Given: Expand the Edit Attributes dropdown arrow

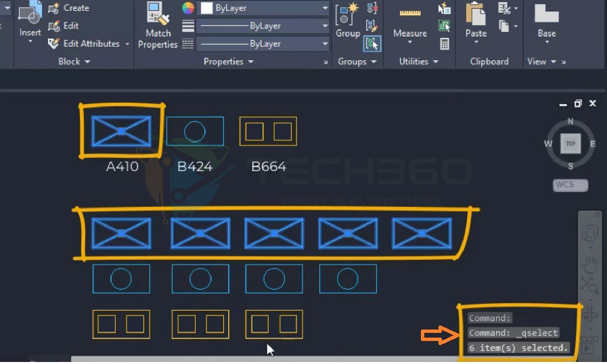Looking at the screenshot, I should pos(127,44).
